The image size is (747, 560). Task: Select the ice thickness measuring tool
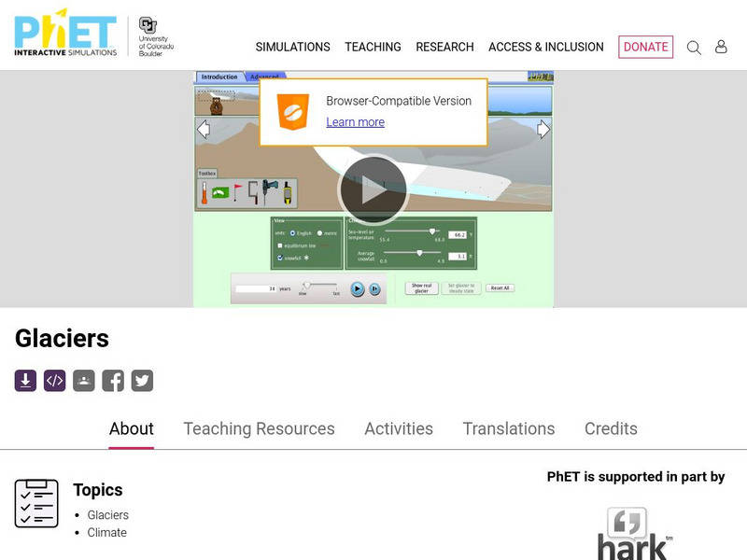pos(253,190)
